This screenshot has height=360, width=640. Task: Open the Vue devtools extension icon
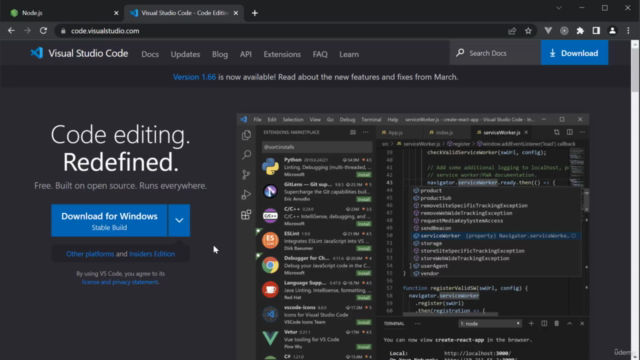point(548,31)
